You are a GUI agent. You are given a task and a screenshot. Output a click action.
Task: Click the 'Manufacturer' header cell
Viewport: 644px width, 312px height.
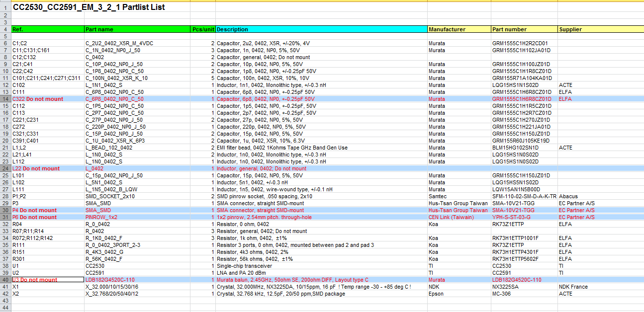pos(459,29)
